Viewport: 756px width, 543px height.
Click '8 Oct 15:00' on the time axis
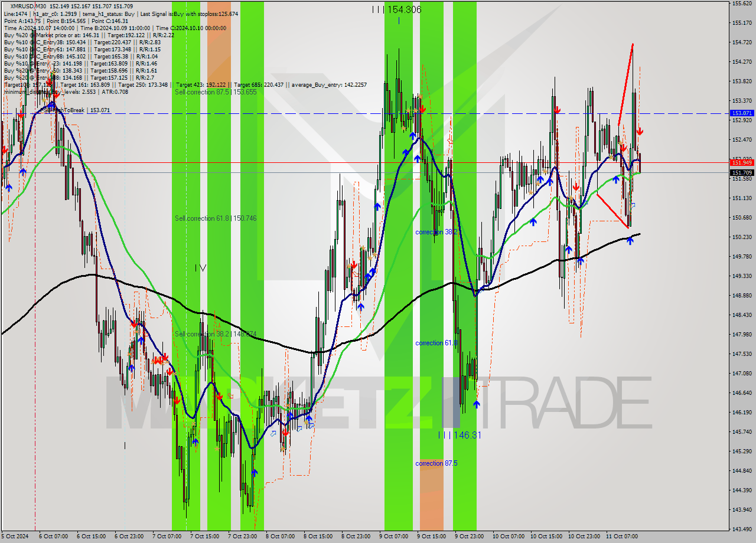(318, 537)
